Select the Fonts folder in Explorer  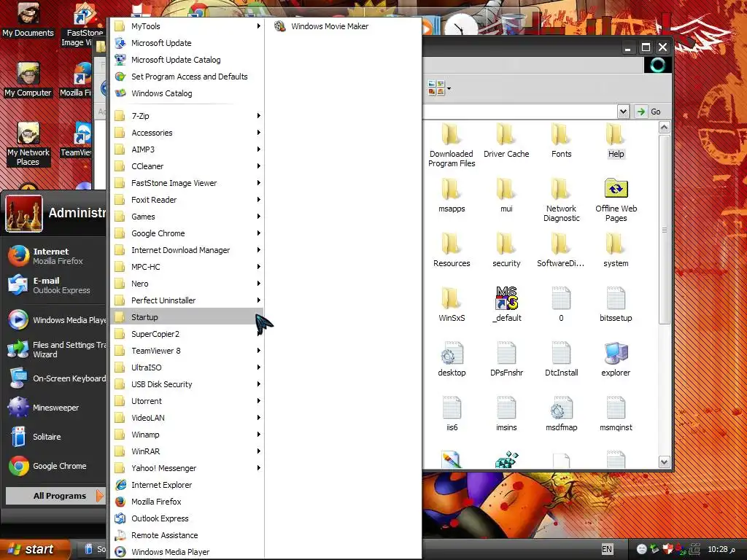coord(561,141)
